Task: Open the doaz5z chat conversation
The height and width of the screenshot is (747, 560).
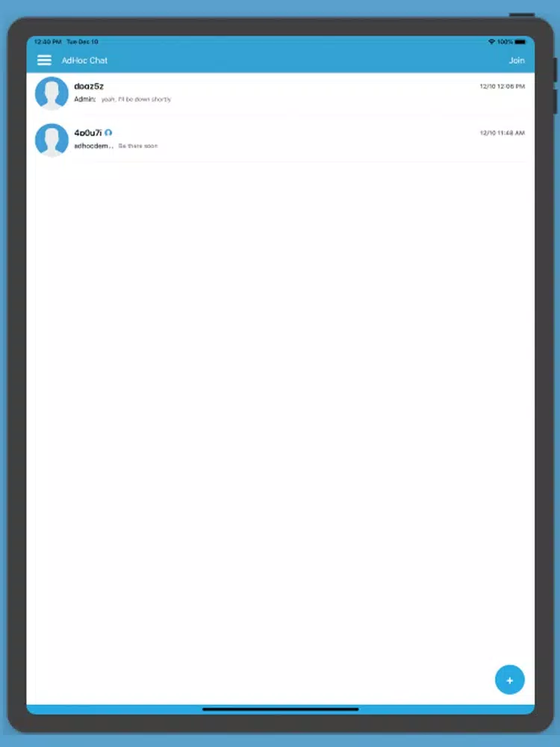Action: (x=281, y=93)
